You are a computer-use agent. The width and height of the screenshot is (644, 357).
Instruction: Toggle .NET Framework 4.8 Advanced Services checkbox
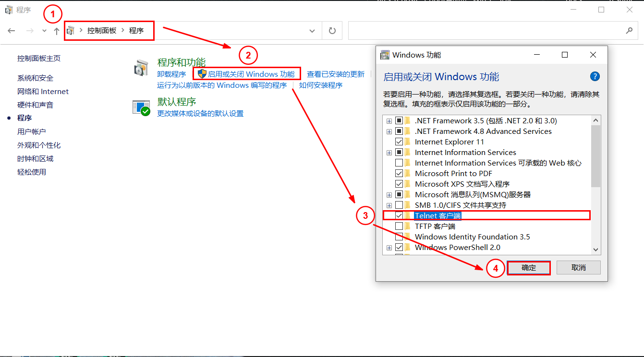click(x=399, y=131)
